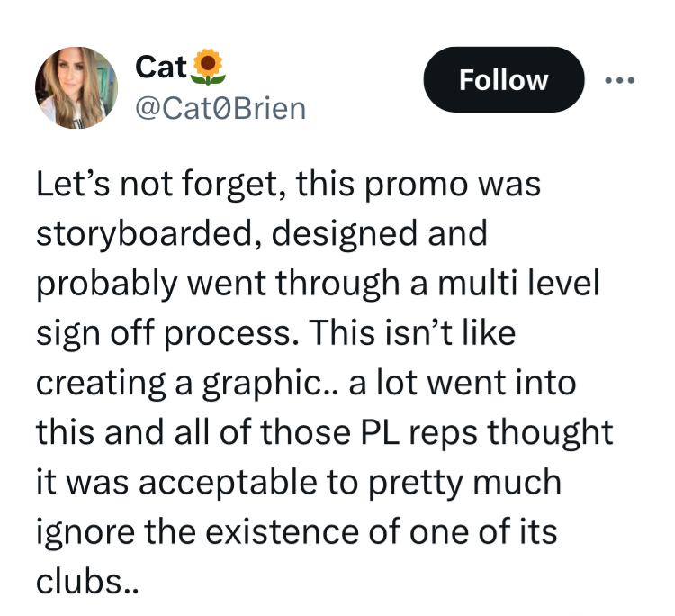Follow the Cat account
Viewport: 675px width, 616px height.
point(504,79)
